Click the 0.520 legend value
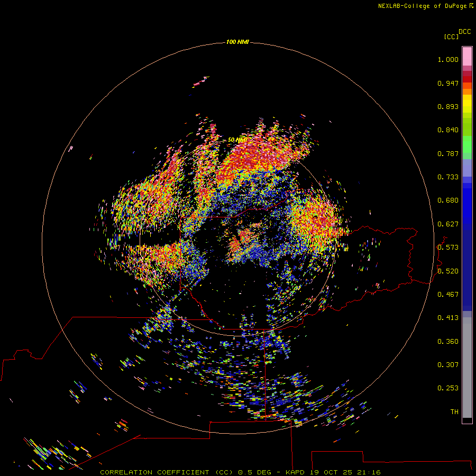The width and height of the screenshot is (476, 476). click(448, 271)
